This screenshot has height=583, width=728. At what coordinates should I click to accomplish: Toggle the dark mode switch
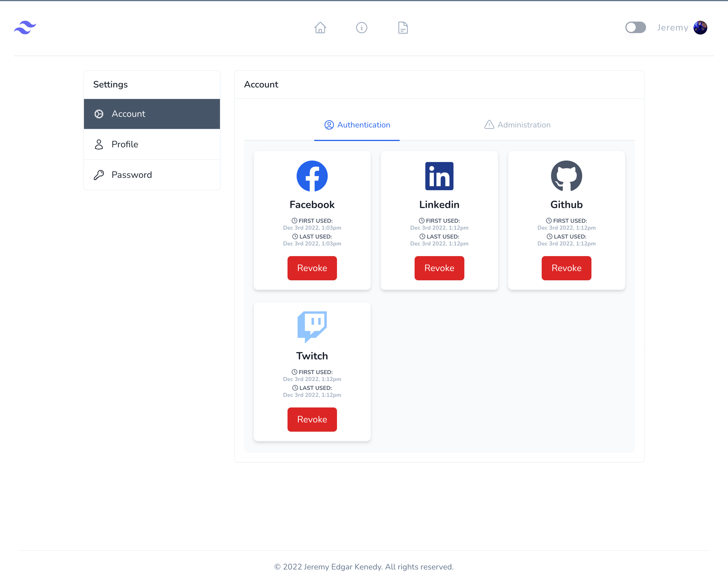(635, 27)
